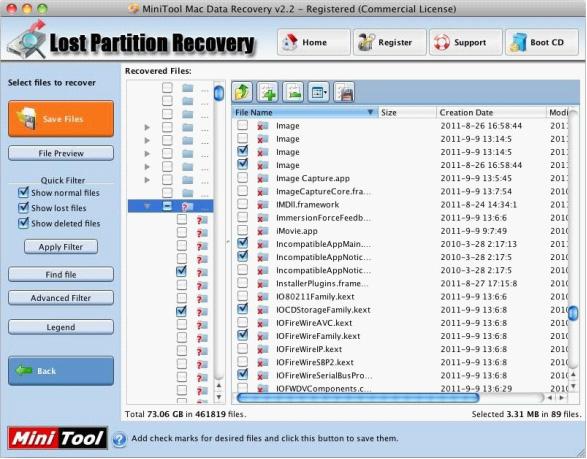Open the Home page

[x=314, y=42]
